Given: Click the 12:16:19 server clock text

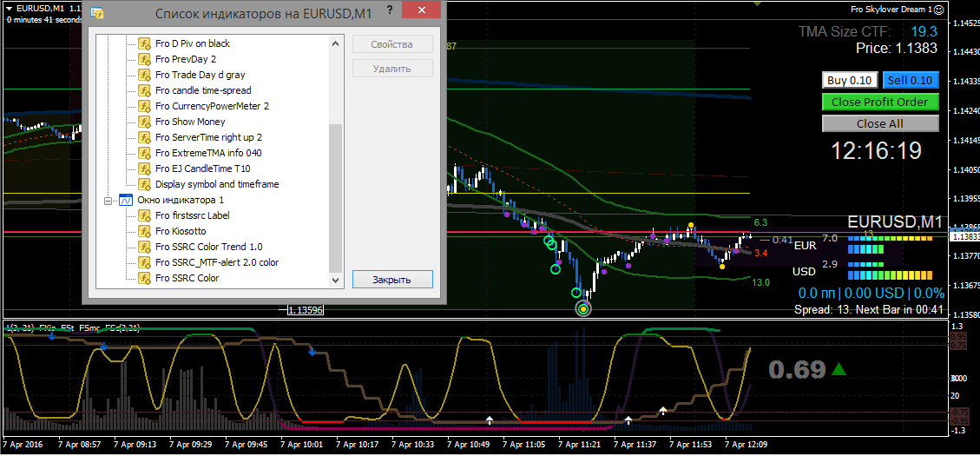Looking at the screenshot, I should pyautogui.click(x=876, y=151).
